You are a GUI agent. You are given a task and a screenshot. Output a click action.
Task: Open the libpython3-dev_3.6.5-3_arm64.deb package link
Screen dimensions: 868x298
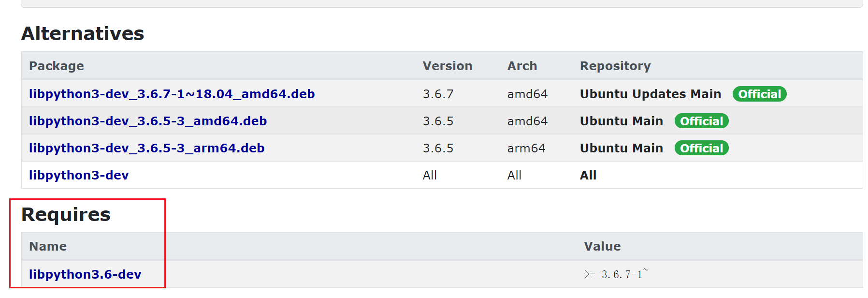click(x=146, y=148)
